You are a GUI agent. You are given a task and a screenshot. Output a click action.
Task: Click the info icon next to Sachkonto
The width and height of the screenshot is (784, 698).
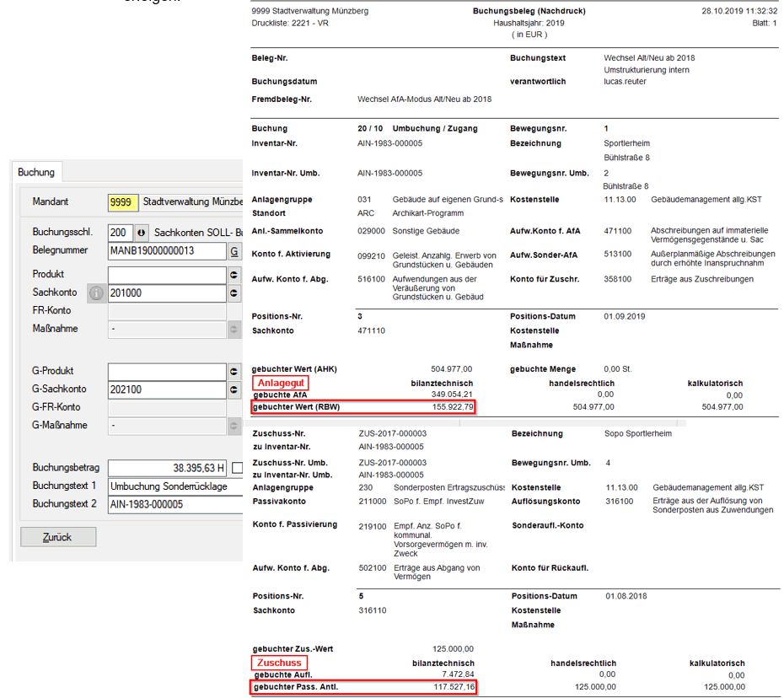[96, 293]
